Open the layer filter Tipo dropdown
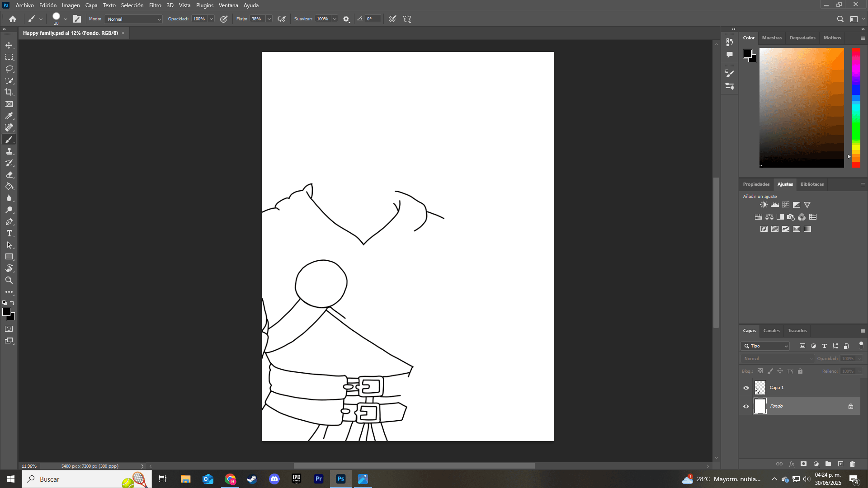Screen dimensions: 868x488 click(765, 346)
